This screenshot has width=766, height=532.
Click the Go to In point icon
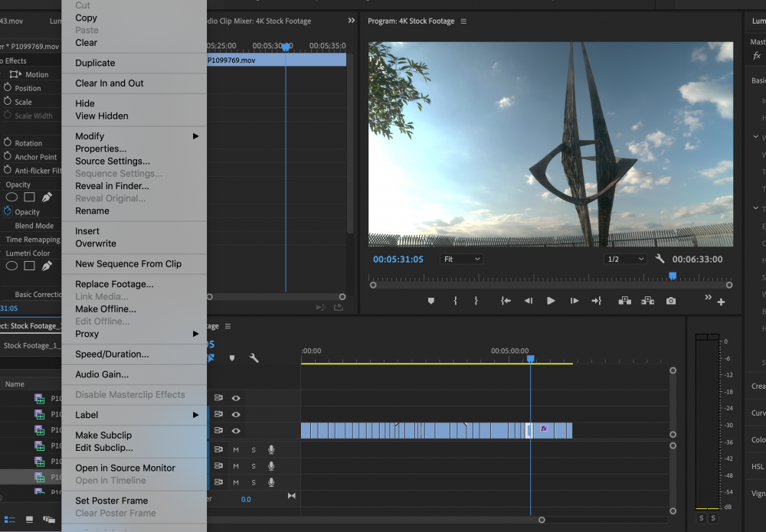(x=506, y=301)
